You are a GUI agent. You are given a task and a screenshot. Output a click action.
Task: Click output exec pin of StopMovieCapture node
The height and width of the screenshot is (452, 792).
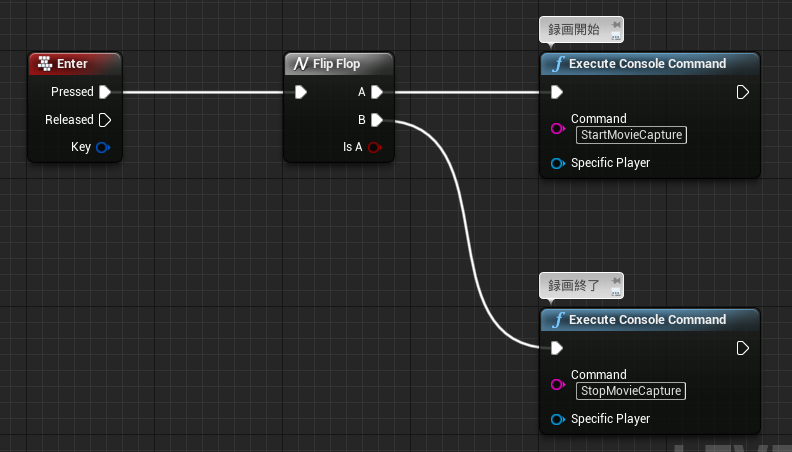coord(742,348)
